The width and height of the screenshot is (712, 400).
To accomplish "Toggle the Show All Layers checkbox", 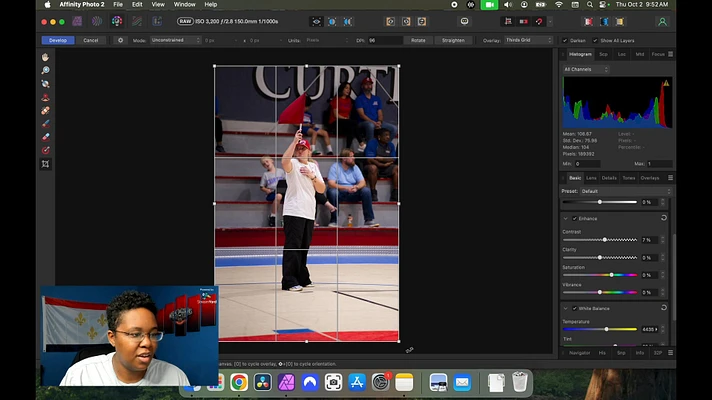I will pyautogui.click(x=596, y=40).
